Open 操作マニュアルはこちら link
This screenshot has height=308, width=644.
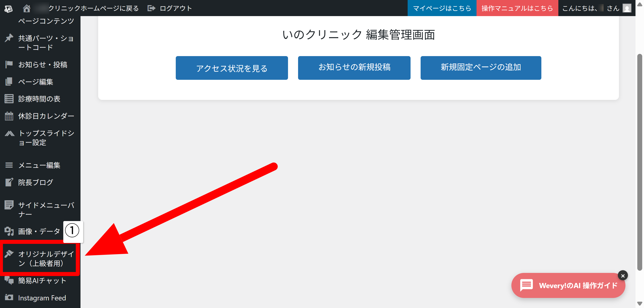point(517,8)
